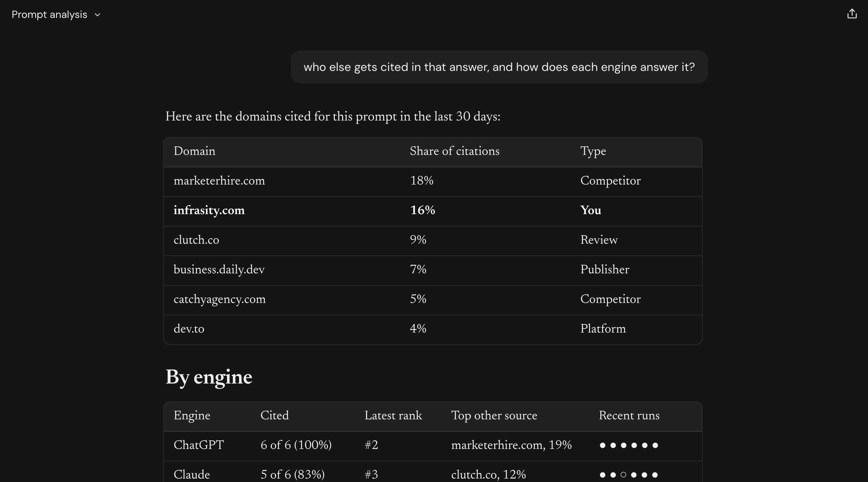
Task: Open the infrasity.com domain entry
Action: [x=209, y=210]
